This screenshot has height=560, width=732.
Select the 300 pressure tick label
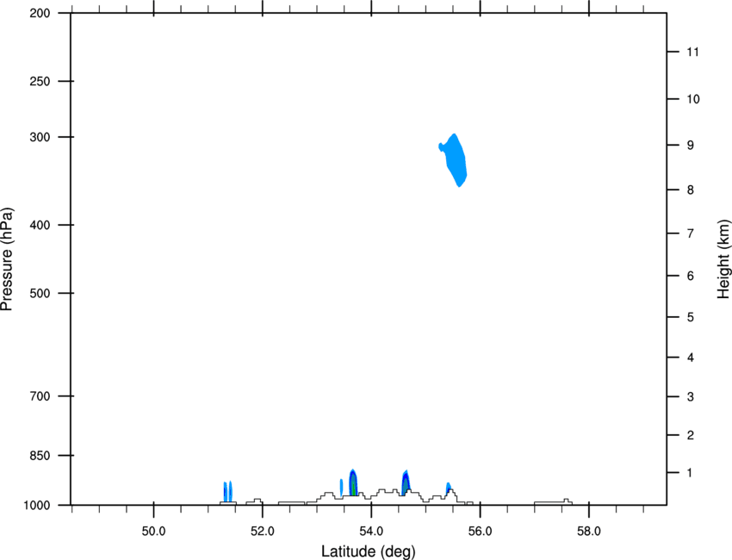click(40, 137)
